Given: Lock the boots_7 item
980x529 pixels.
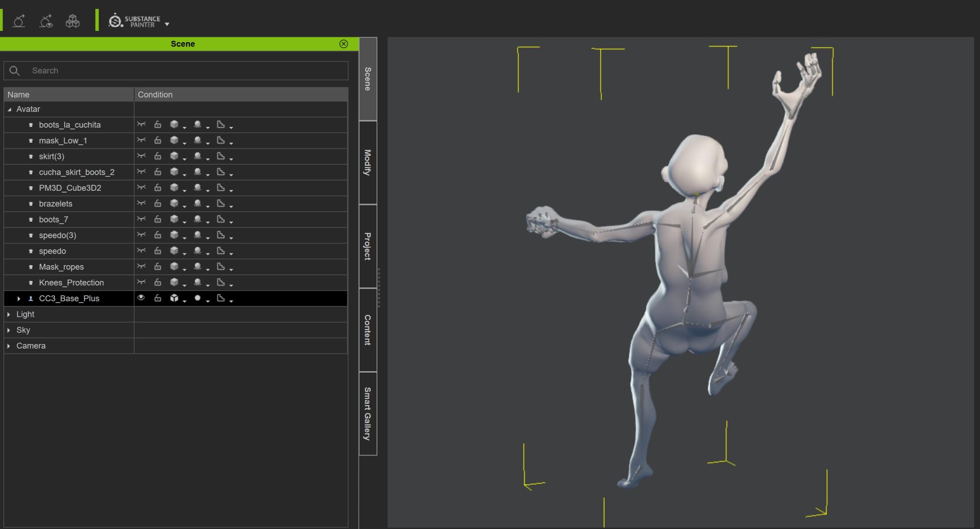Looking at the screenshot, I should coord(158,219).
